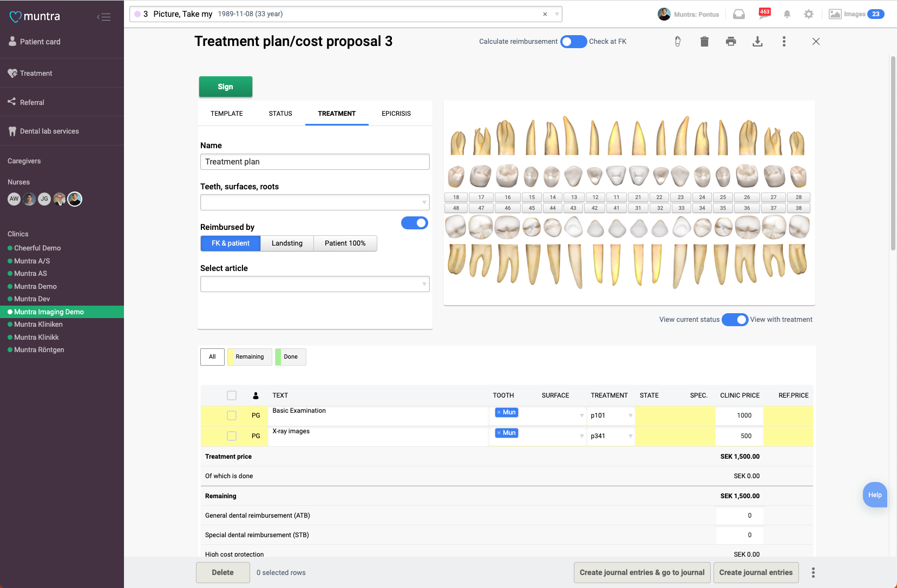This screenshot has height=588, width=897.
Task: Delete the treatment plan using trash icon
Action: click(704, 41)
